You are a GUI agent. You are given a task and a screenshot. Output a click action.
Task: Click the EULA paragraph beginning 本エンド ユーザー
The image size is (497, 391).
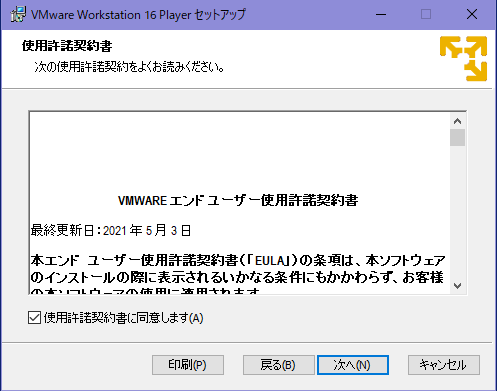click(238, 274)
